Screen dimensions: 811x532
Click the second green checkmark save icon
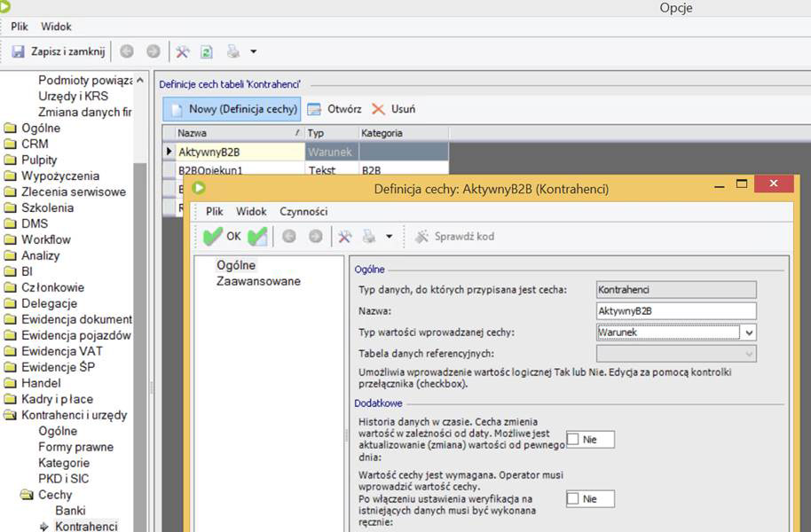click(257, 237)
